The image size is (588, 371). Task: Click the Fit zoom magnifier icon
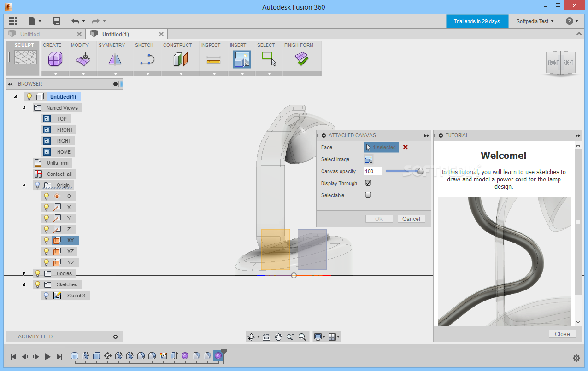(302, 337)
